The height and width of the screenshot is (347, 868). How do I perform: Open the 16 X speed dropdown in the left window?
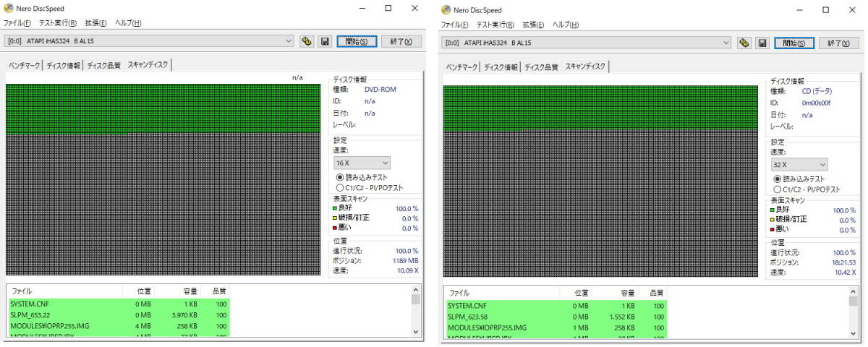click(x=362, y=163)
